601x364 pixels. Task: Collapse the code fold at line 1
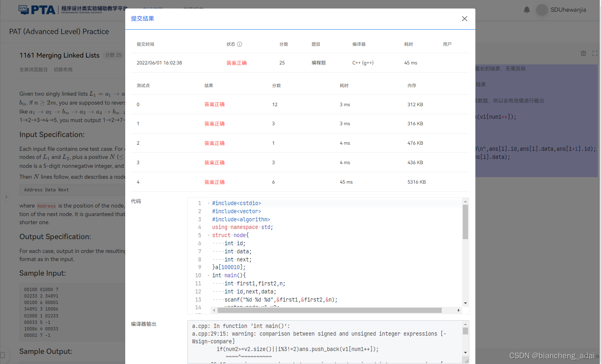pos(208,203)
